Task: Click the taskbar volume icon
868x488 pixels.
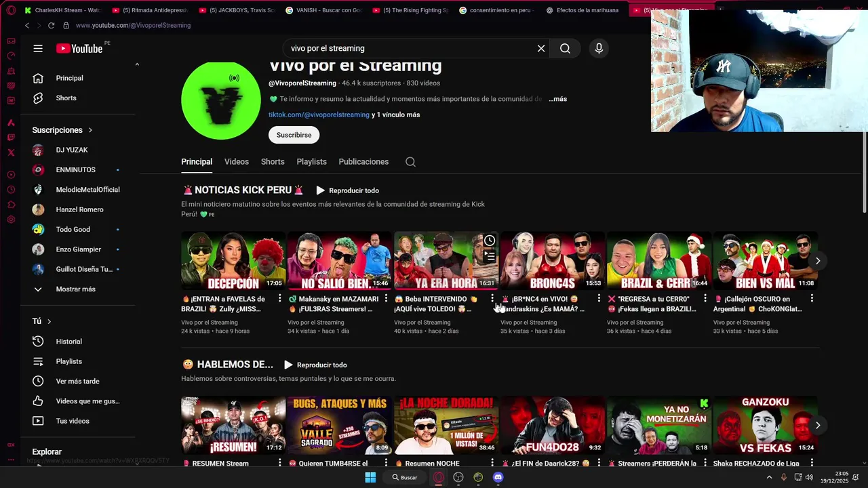Action: (x=809, y=477)
